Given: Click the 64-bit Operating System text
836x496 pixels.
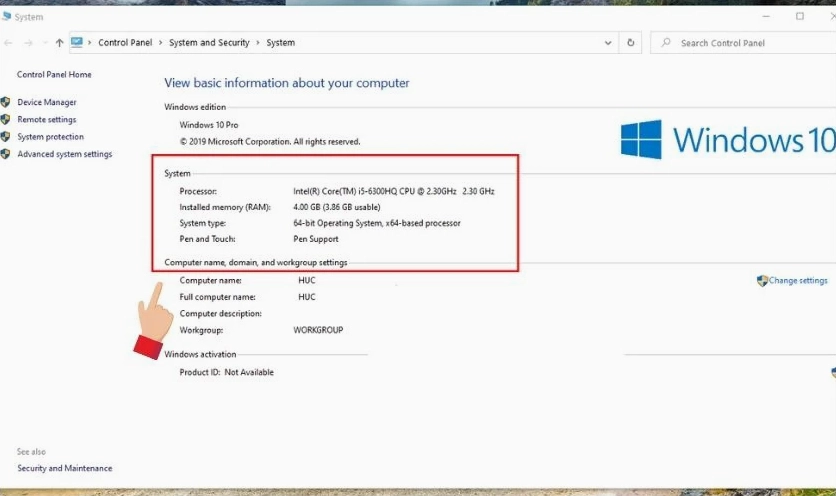Looking at the screenshot, I should (376, 223).
